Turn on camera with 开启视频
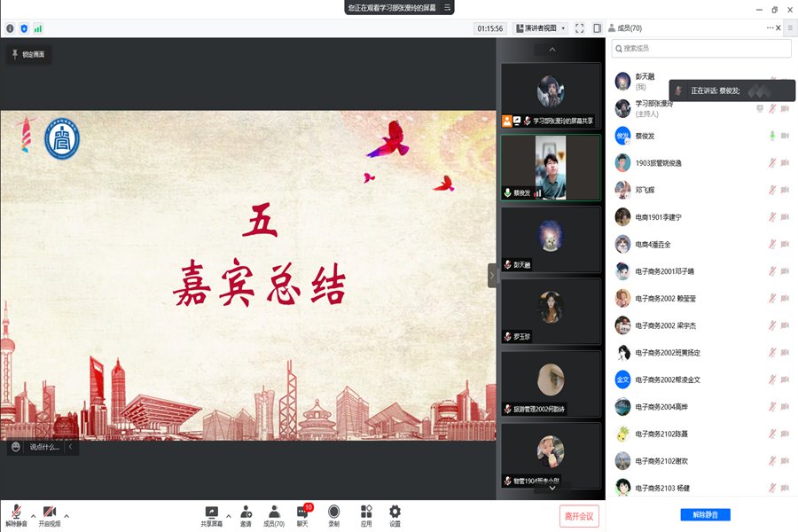798x532 pixels. coord(50,513)
